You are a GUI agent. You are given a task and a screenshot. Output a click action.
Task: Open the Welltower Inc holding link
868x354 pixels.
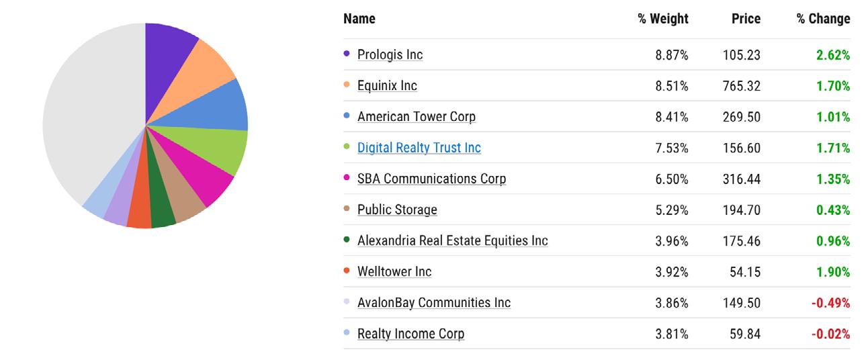(x=394, y=271)
